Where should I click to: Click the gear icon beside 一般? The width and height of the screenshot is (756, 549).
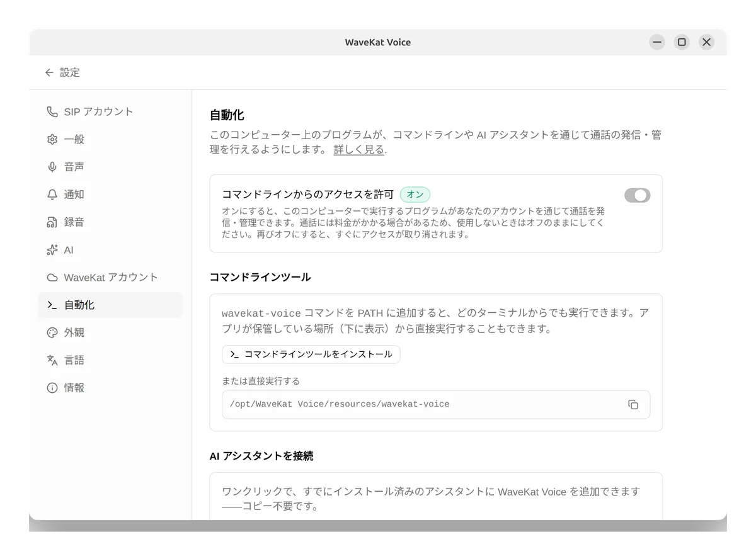[x=52, y=139]
